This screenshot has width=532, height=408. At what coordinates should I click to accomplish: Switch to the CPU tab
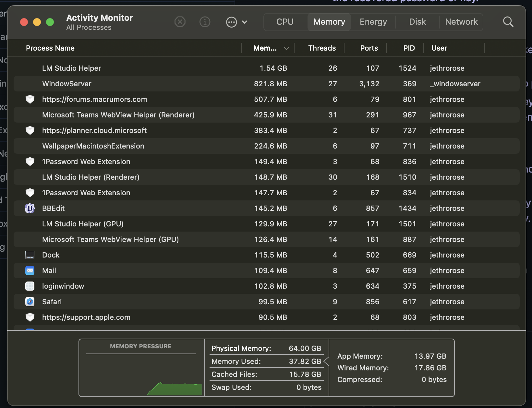[284, 22]
